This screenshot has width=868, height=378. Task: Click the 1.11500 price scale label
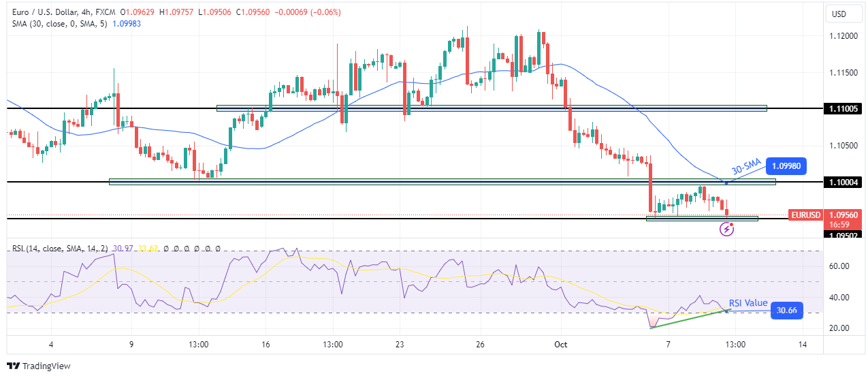tap(842, 72)
